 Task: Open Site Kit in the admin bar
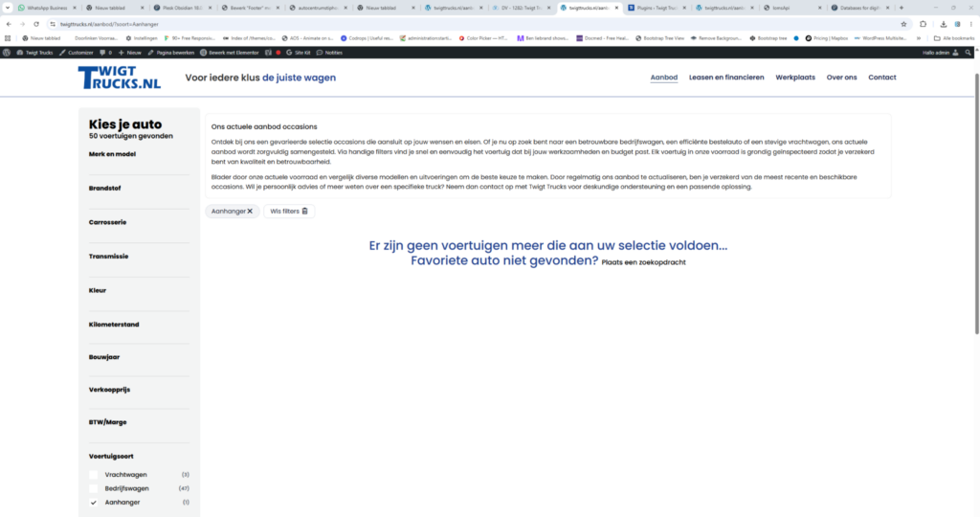[x=299, y=53]
